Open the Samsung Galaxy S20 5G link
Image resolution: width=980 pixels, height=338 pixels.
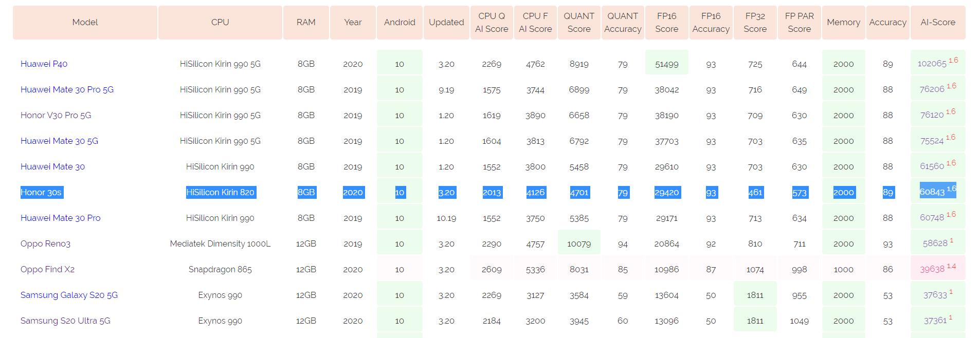tap(69, 295)
